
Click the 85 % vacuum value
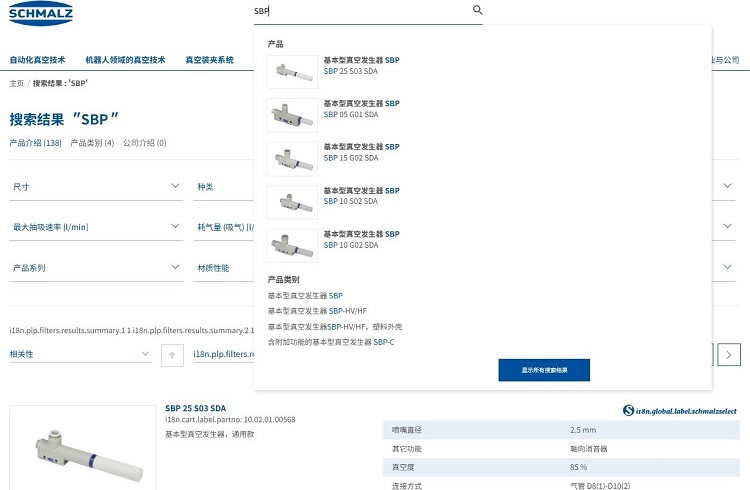(579, 467)
